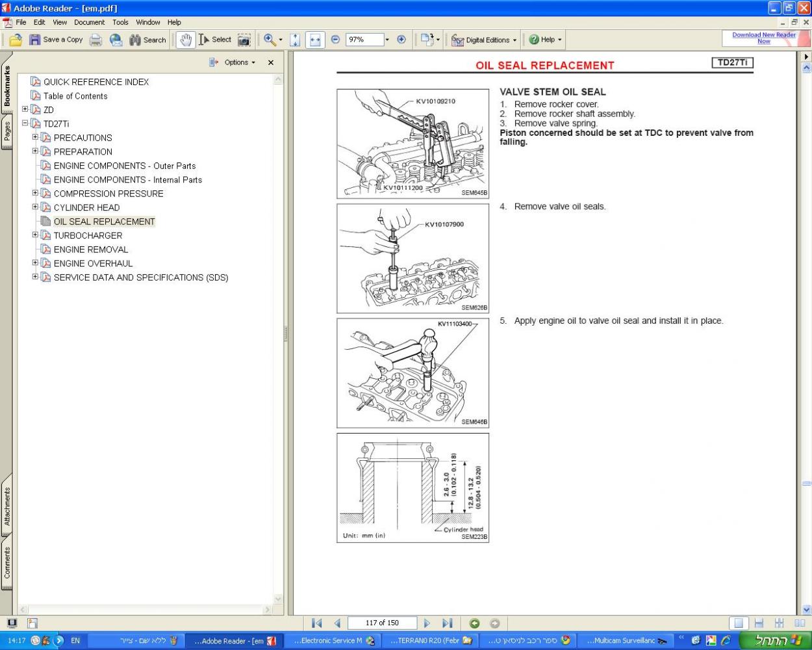Click the Fit Width icon

(x=315, y=40)
